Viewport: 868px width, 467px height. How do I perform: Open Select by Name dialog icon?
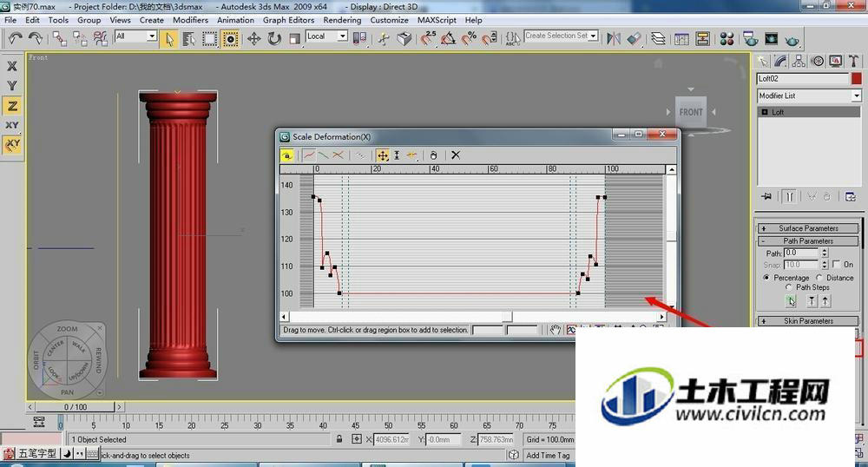tap(188, 39)
